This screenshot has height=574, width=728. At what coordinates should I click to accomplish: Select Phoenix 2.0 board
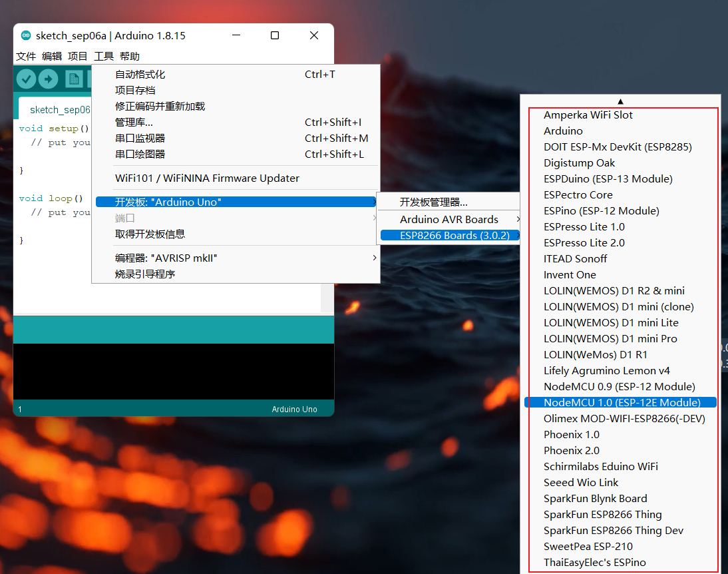620,451
